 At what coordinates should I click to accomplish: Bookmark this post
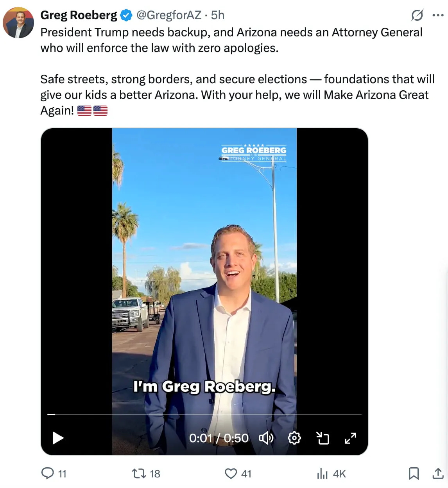(414, 474)
